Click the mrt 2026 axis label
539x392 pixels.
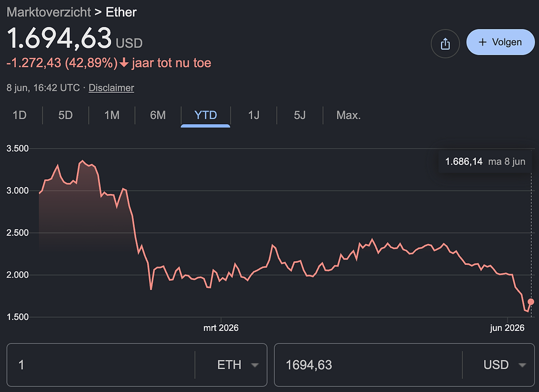221,328
